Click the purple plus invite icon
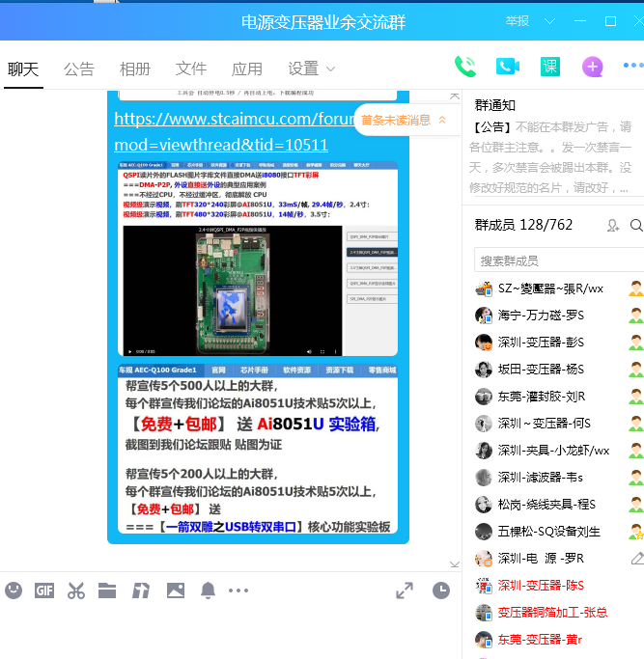Viewport: 644px width, 659px height. (x=592, y=67)
